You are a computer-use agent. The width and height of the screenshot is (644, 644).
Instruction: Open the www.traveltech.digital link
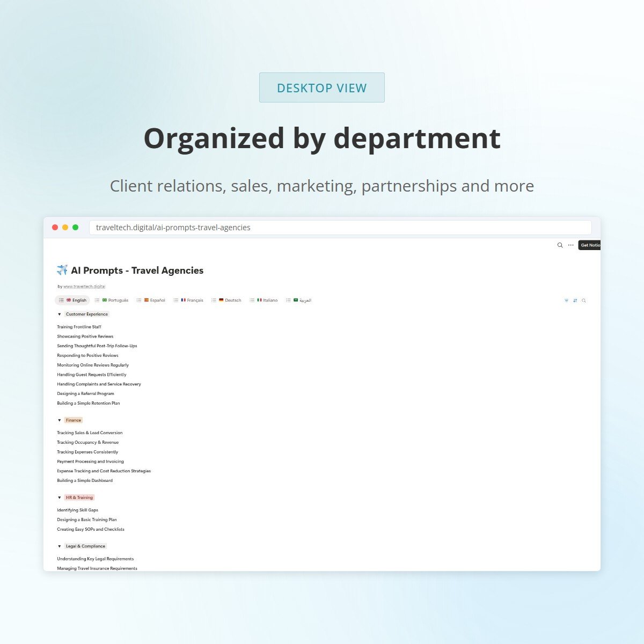tap(84, 287)
